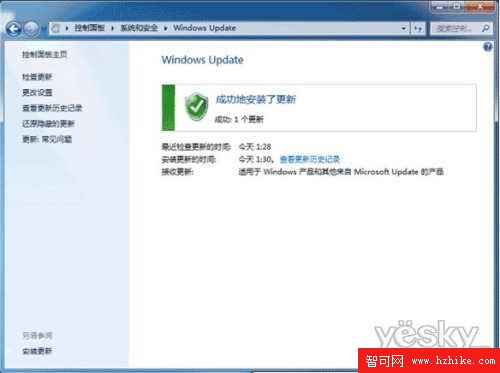Expand the arrow after 控制面板 breadcrumb
Viewport: 500px width, 373px height.
pos(113,28)
